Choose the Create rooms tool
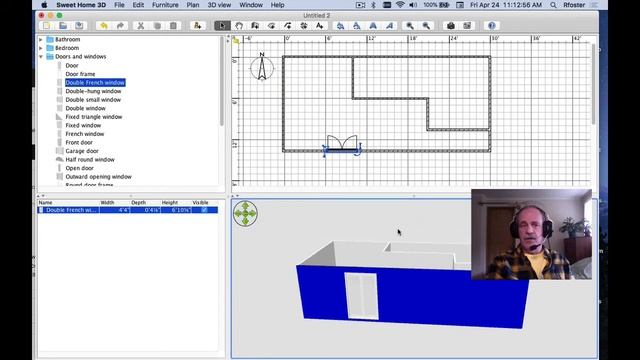This screenshot has width=640, height=360. [271, 26]
